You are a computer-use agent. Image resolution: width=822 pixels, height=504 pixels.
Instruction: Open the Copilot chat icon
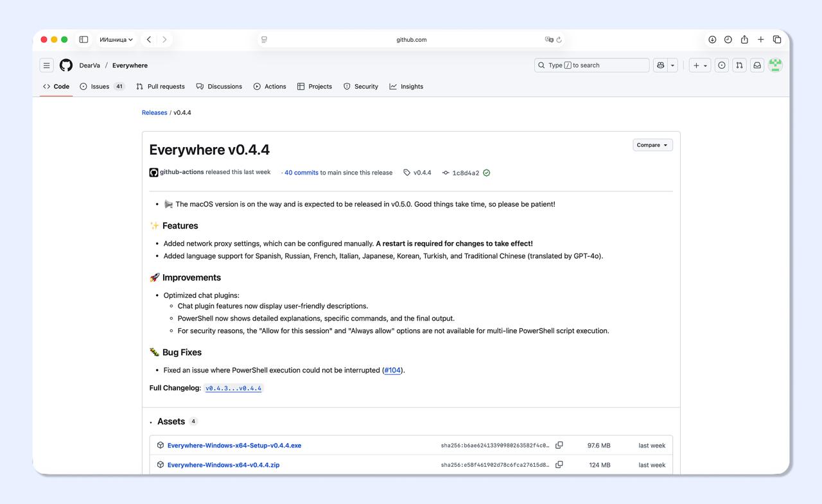coord(660,65)
